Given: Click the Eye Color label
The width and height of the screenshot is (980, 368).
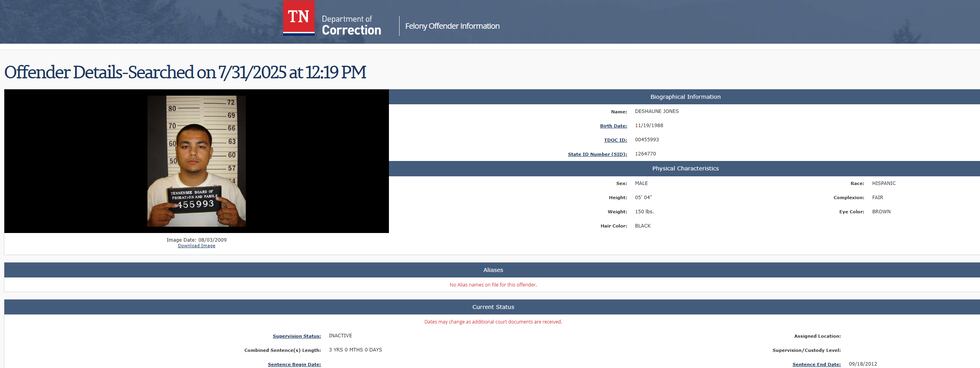Looking at the screenshot, I should [x=852, y=212].
